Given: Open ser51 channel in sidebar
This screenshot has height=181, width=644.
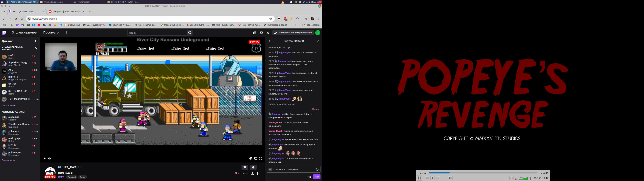Looking at the screenshot, I should point(20,57).
